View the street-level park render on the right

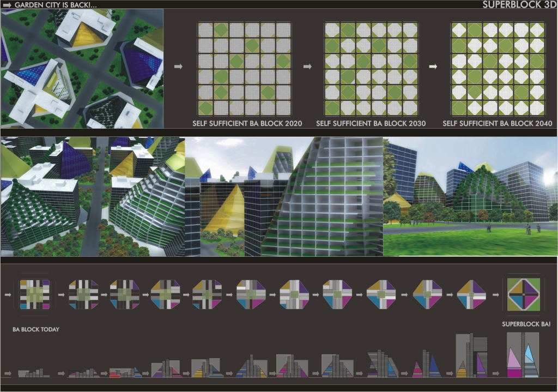click(470, 196)
